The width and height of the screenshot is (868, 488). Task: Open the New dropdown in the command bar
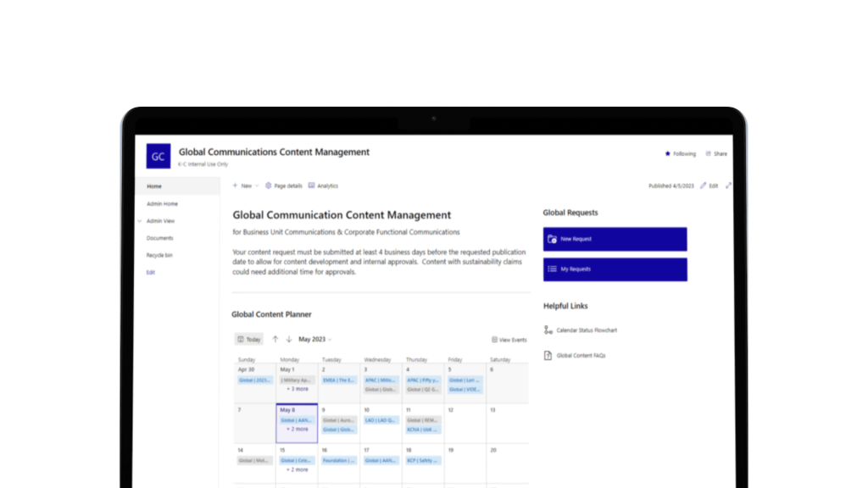245,186
